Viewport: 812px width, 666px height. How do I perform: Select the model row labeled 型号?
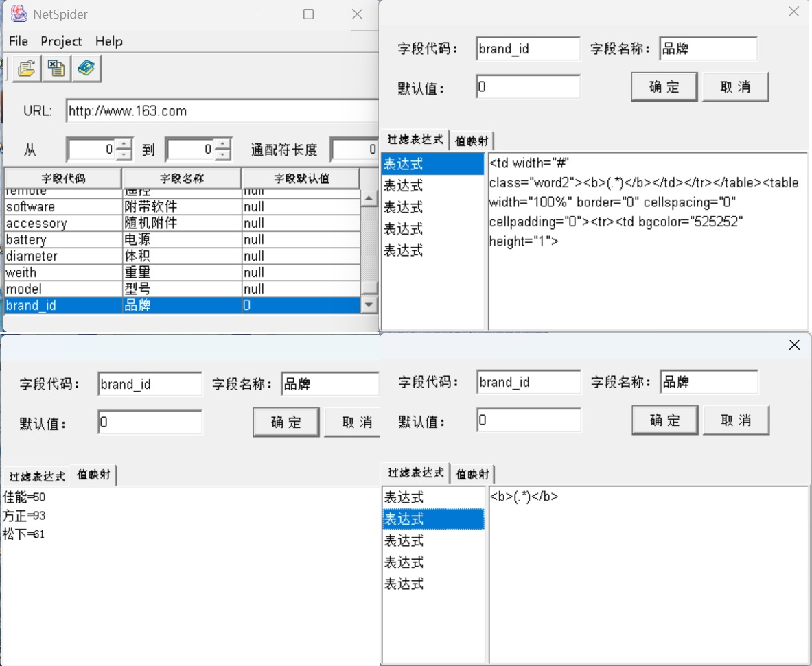[x=183, y=289]
